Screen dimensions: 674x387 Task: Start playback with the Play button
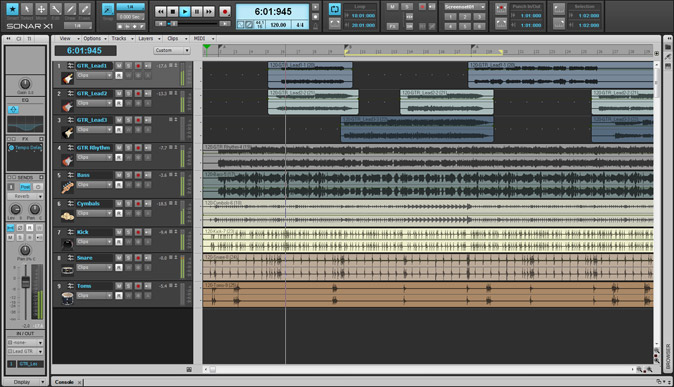point(184,12)
